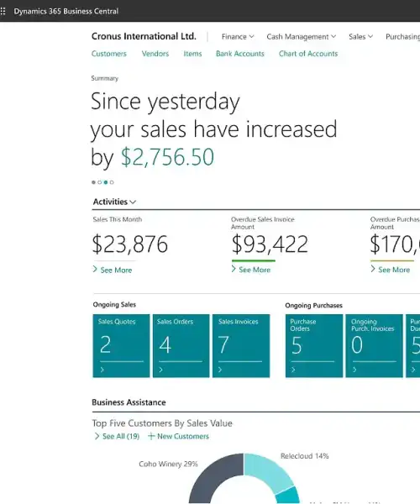The height and width of the screenshot is (504, 420).
Task: Click Top Five Customers By Sales Value title
Action: 162,423
